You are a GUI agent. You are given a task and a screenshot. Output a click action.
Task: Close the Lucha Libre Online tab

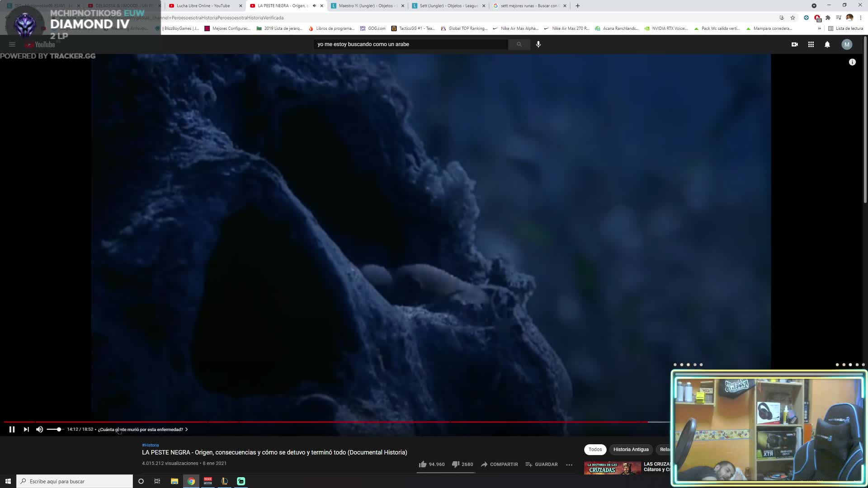241,6
